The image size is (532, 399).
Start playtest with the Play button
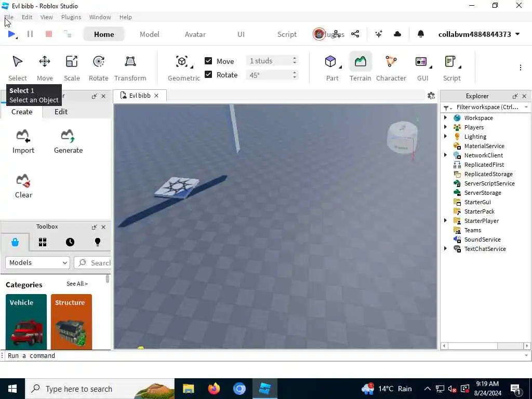click(11, 34)
